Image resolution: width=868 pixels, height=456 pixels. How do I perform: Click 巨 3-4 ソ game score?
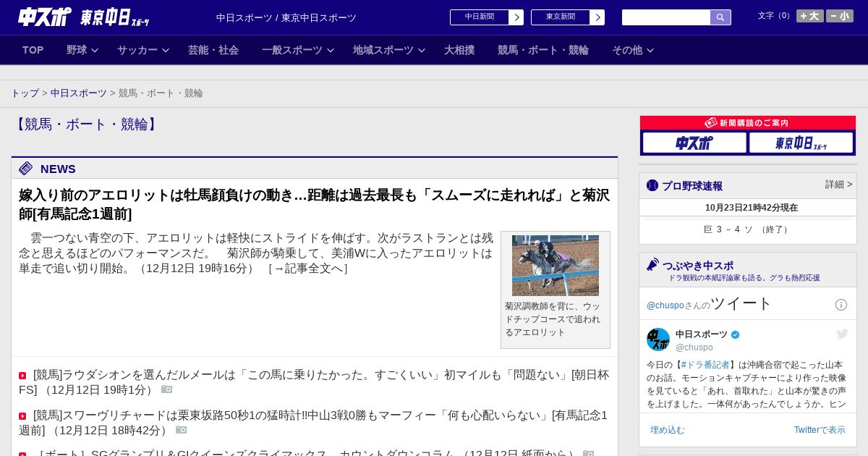coord(747,229)
